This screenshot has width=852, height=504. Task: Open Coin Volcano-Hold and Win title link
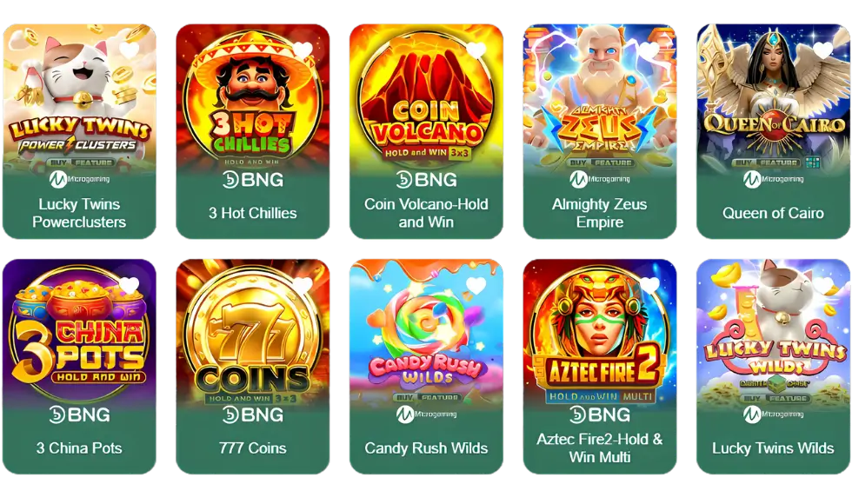426,213
